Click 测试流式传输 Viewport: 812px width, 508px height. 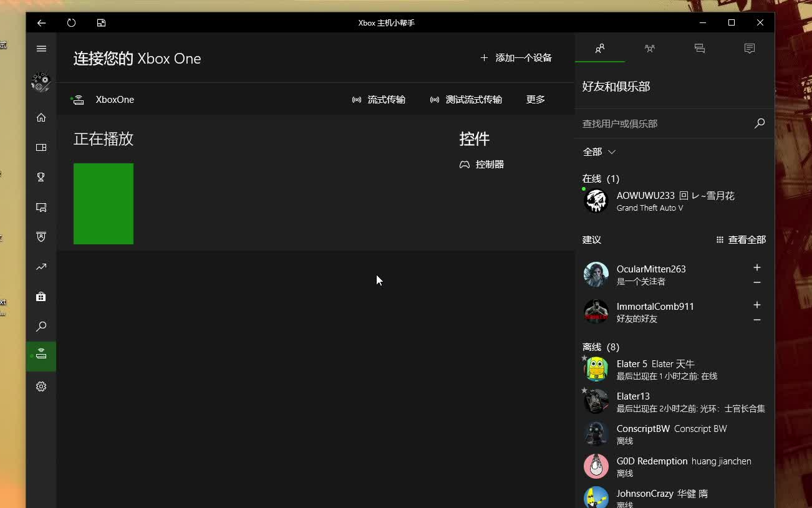coord(466,100)
